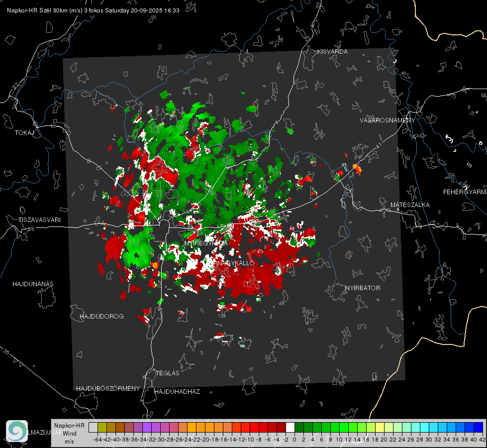
Task: Click the NYÍRBÁTOR town label
Action: pos(363,288)
